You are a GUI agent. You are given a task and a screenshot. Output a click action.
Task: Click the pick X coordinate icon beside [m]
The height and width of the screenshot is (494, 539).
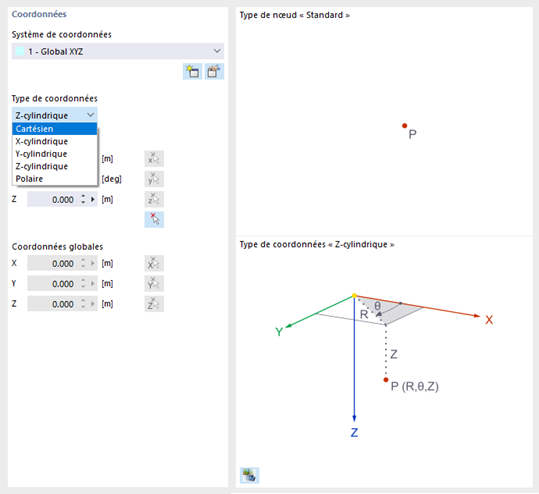pos(154,159)
